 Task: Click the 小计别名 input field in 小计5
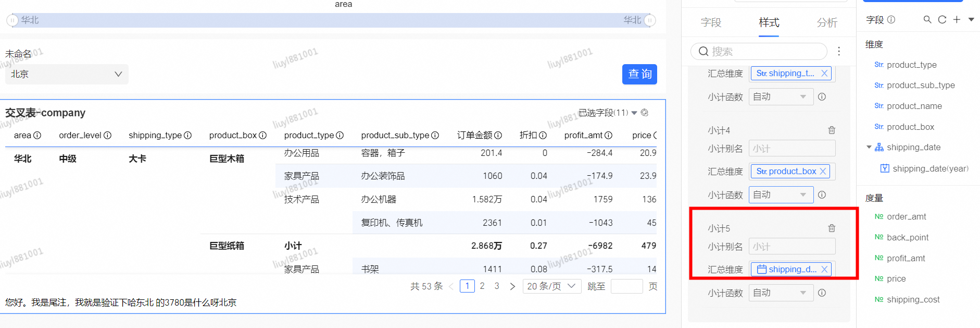point(791,246)
